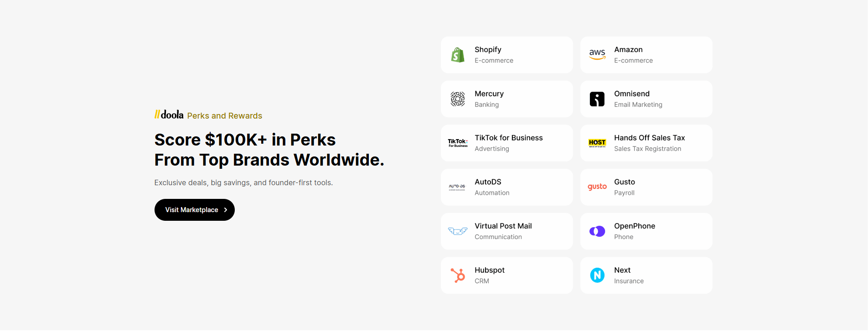
Task: Select the Mercury Banking card title
Action: [x=489, y=94]
